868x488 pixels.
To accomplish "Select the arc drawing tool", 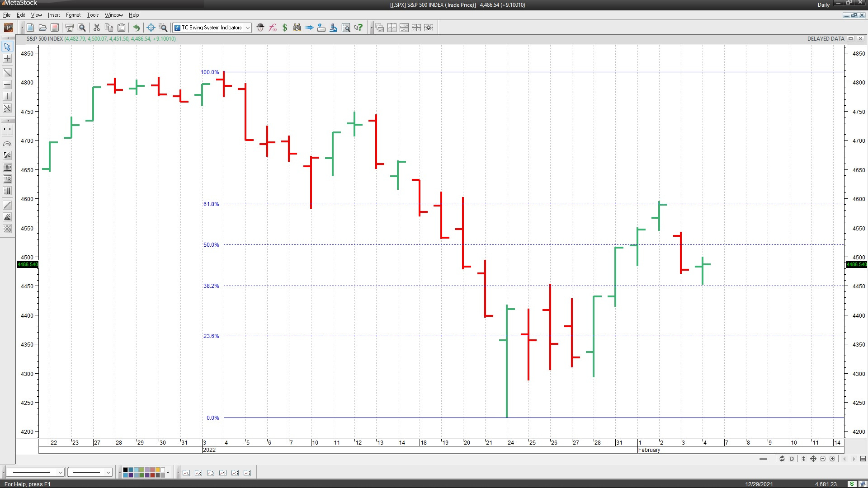I will coord(7,144).
